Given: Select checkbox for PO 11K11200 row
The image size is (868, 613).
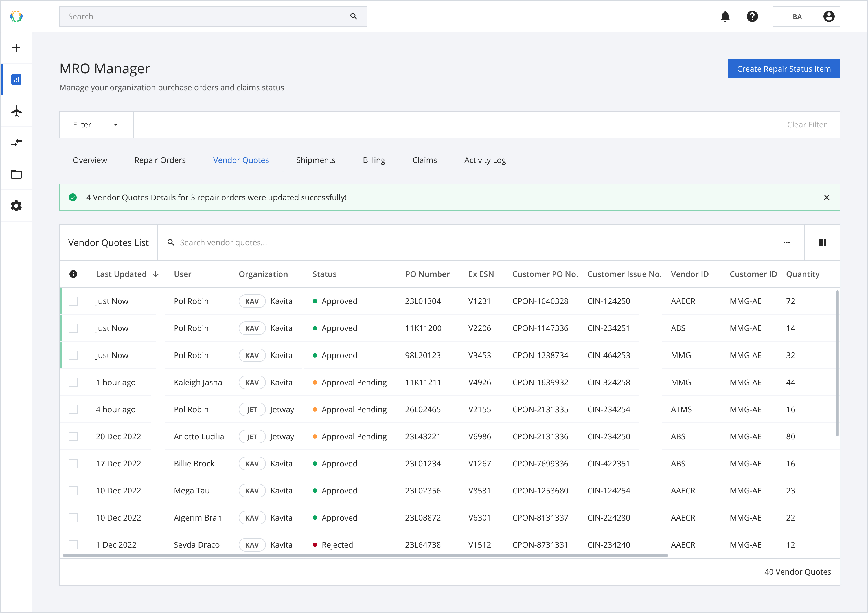Looking at the screenshot, I should coord(73,328).
